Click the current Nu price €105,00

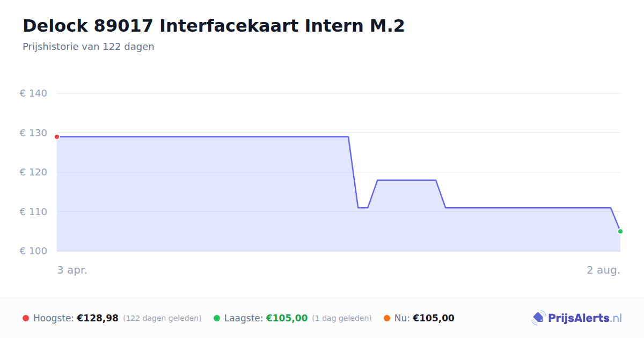(434, 318)
